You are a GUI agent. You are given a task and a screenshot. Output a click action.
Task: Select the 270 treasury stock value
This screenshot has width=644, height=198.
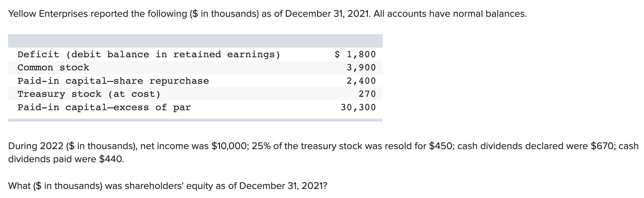[x=367, y=94]
